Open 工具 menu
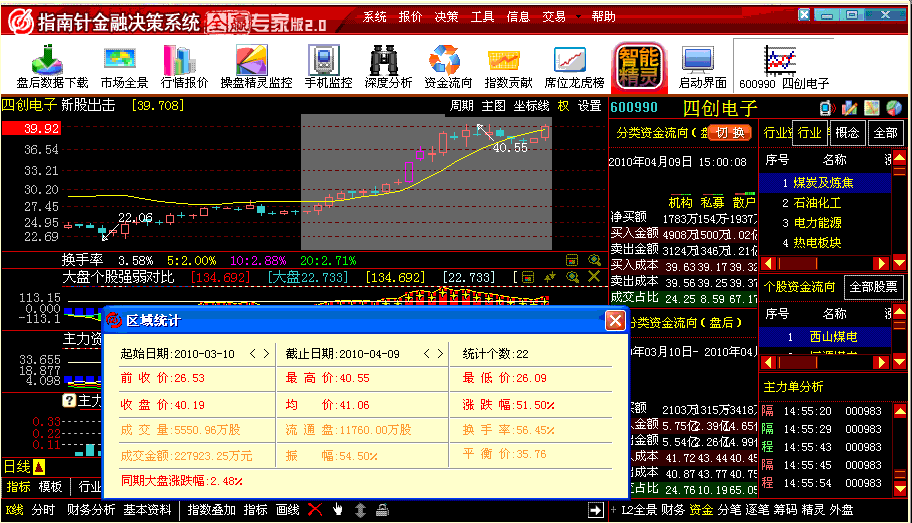Image resolution: width=912 pixels, height=523 pixels. 482,17
